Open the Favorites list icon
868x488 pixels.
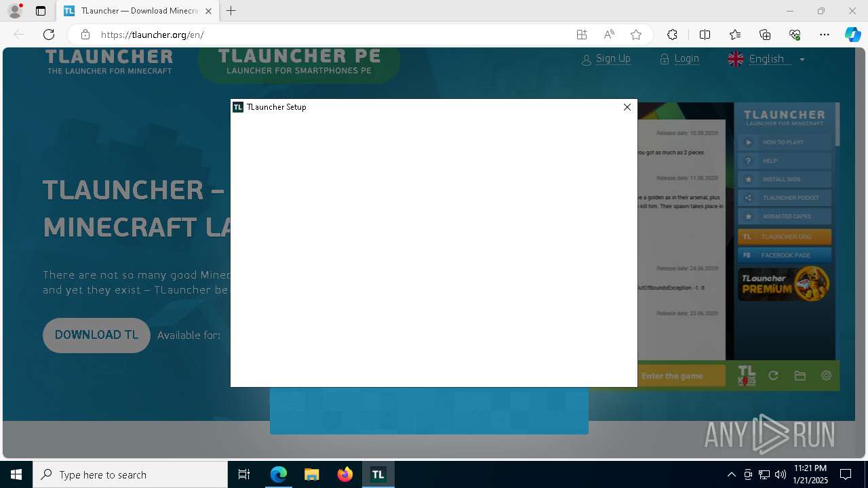pos(735,35)
